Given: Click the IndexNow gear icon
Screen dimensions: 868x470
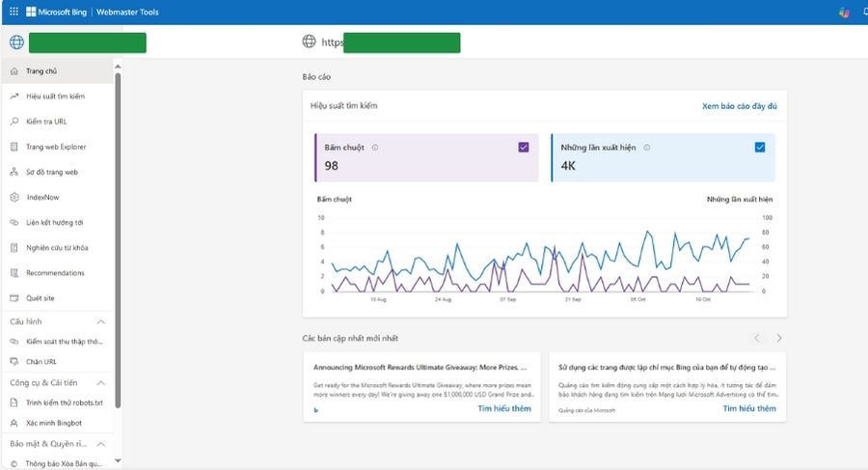Looking at the screenshot, I should coord(14,197).
